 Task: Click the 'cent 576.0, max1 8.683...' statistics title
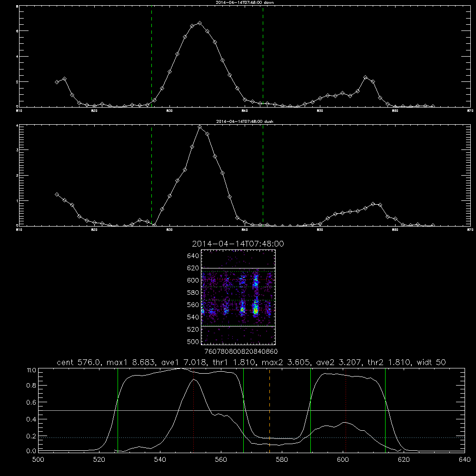click(x=251, y=362)
